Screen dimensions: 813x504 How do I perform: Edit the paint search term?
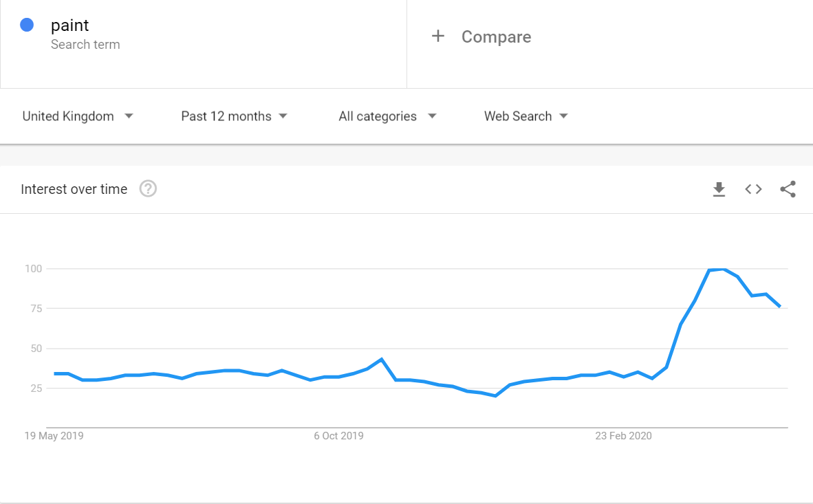coord(70,26)
